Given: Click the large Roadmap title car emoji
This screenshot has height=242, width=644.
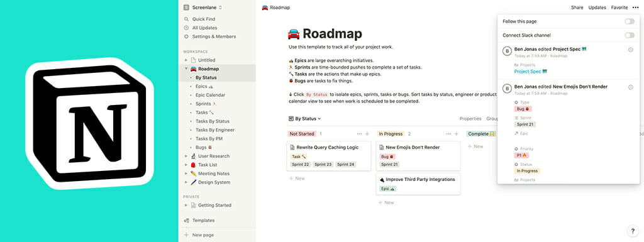Looking at the screenshot, I should click(x=294, y=34).
